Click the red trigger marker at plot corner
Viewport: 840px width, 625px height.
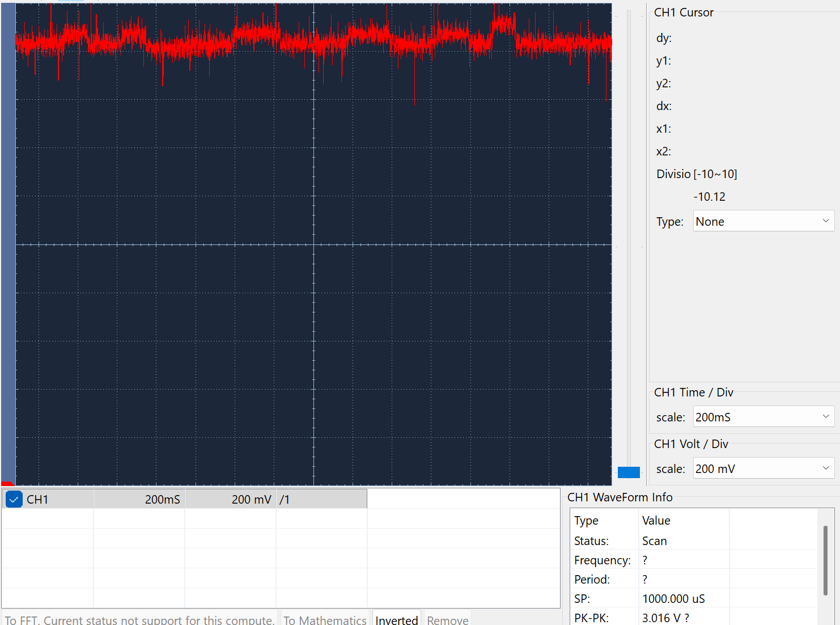[x=7, y=483]
